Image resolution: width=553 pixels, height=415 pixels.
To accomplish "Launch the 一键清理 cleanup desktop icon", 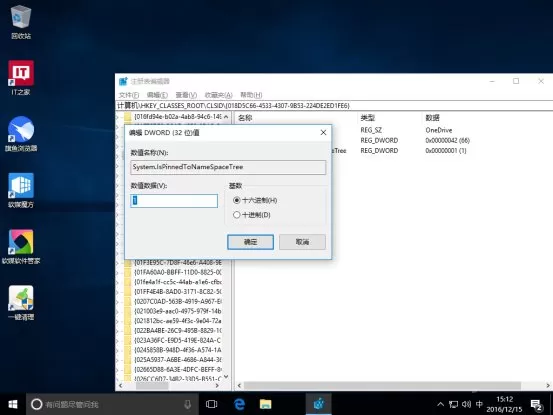I will pos(21,303).
